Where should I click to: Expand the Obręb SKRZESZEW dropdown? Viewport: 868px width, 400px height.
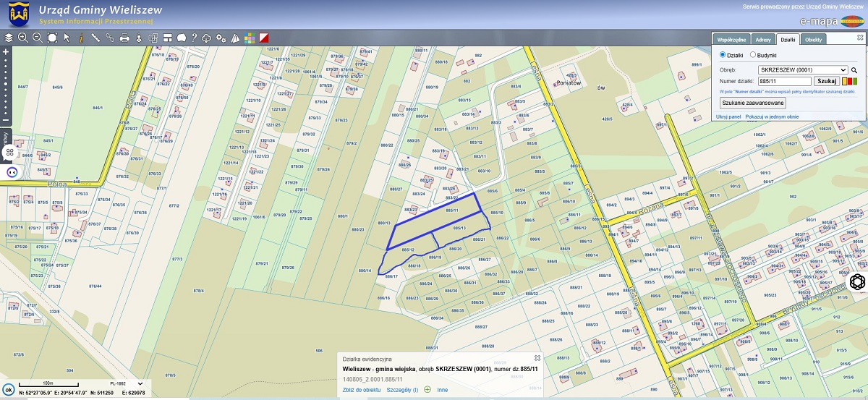click(803, 70)
